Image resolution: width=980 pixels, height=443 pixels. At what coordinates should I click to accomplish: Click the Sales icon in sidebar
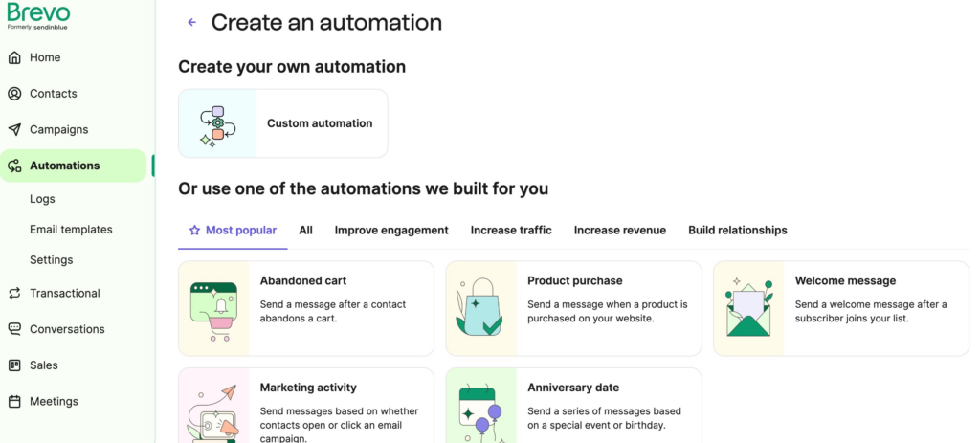(x=14, y=365)
